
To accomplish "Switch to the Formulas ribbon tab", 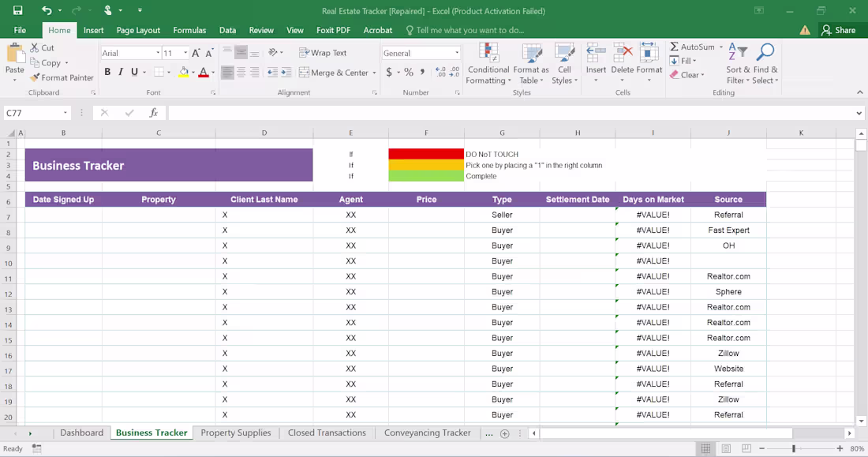I will coord(189,29).
